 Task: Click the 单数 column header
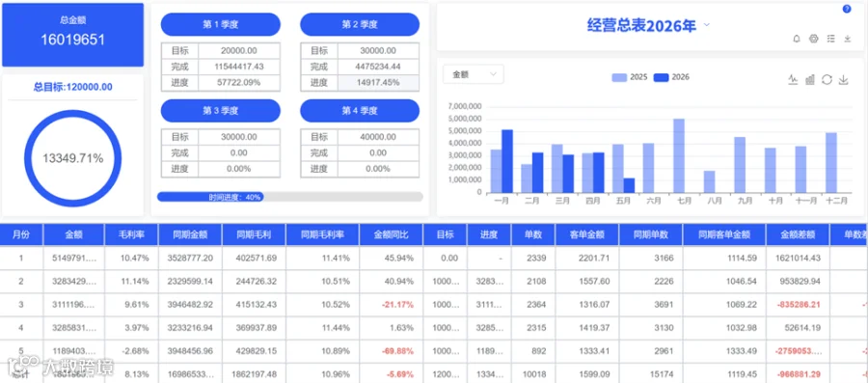(x=533, y=234)
